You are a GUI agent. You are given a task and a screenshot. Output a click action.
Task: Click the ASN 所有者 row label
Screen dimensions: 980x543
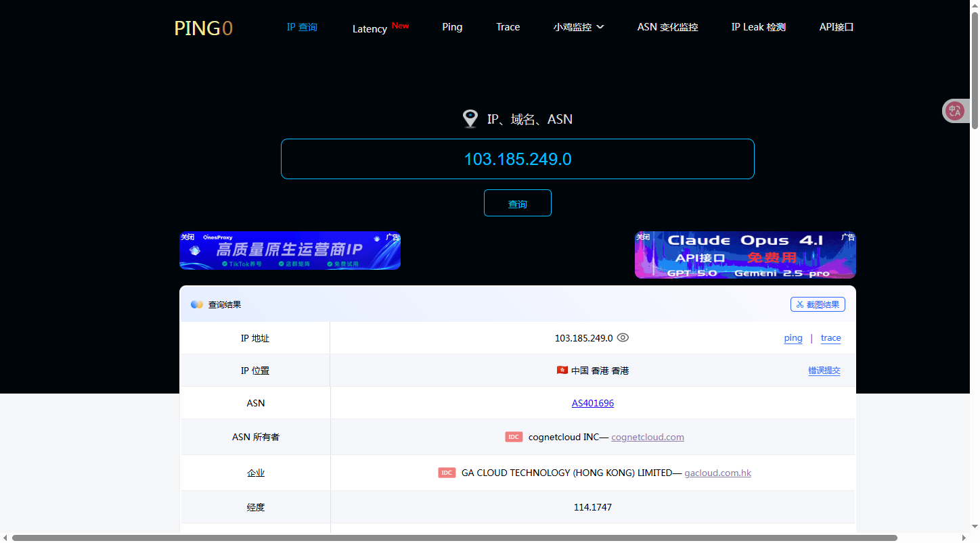click(256, 437)
